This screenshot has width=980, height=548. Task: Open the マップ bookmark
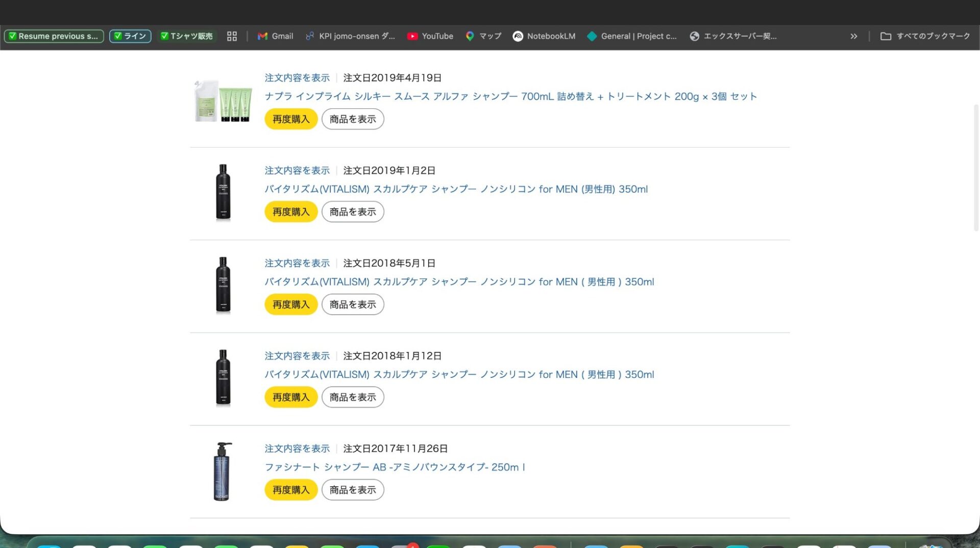click(x=483, y=36)
